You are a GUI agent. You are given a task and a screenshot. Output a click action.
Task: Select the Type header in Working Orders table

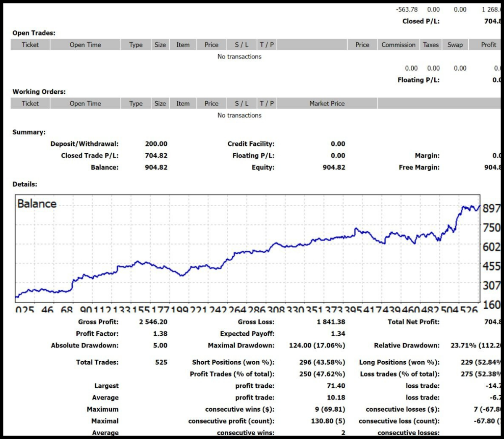[x=136, y=103]
